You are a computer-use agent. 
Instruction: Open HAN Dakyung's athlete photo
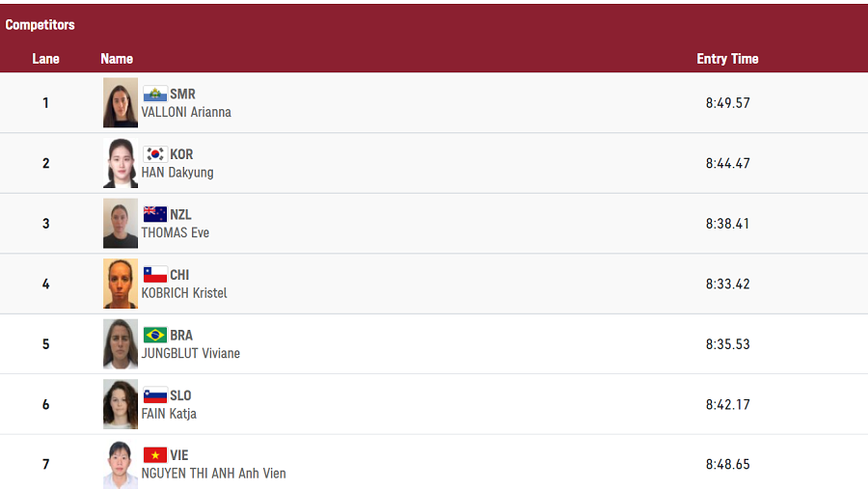(x=121, y=163)
